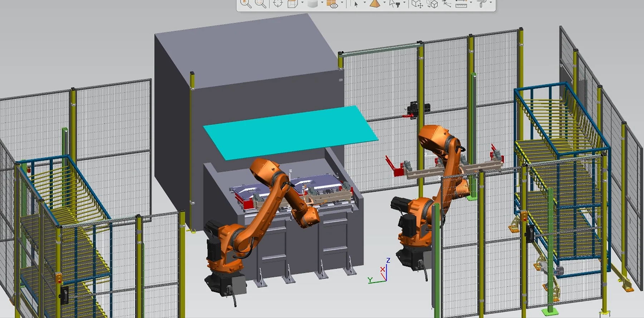Screen dimensions: 644x318
Task: Expand the paint roller dropdown arrow
Action: [x=491, y=3]
